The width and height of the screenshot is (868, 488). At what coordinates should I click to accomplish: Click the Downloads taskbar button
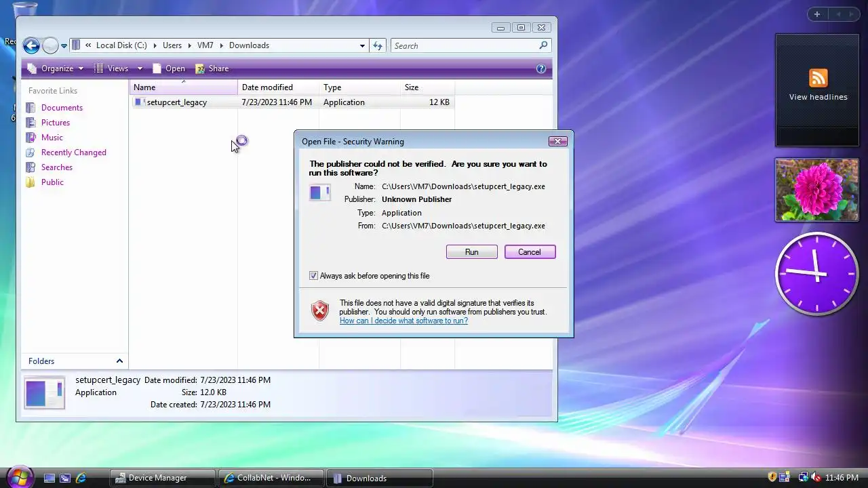[380, 478]
